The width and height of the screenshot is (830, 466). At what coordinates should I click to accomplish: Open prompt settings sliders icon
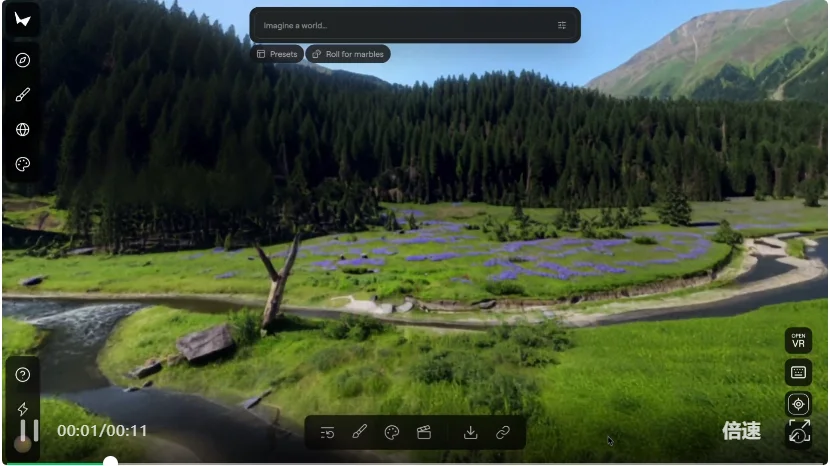pyautogui.click(x=561, y=25)
